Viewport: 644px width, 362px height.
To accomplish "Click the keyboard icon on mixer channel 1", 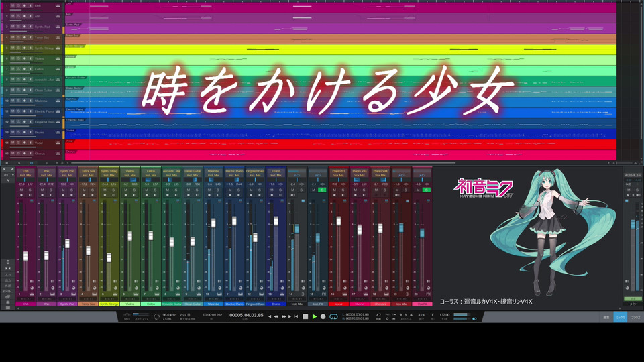I will click(32, 294).
